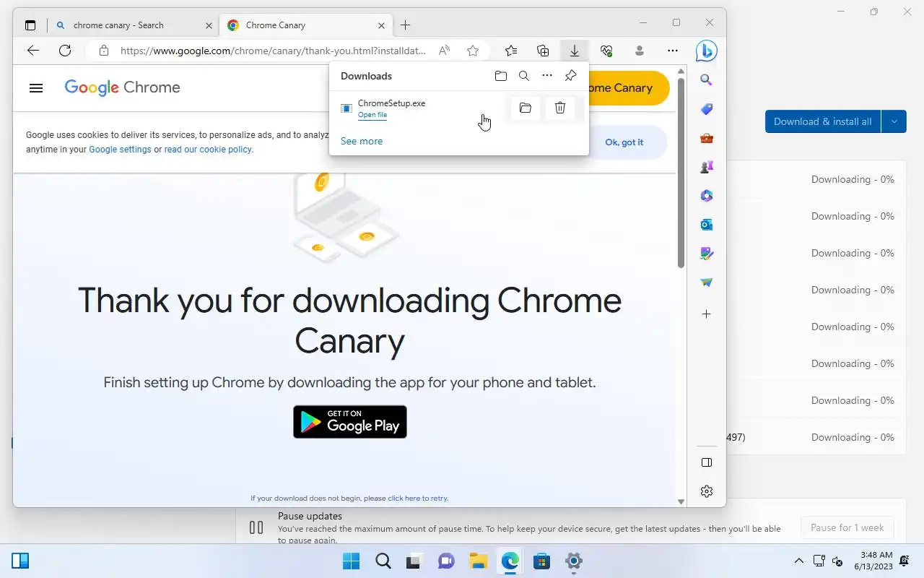Open sidebar Drop paper plane icon

(707, 282)
